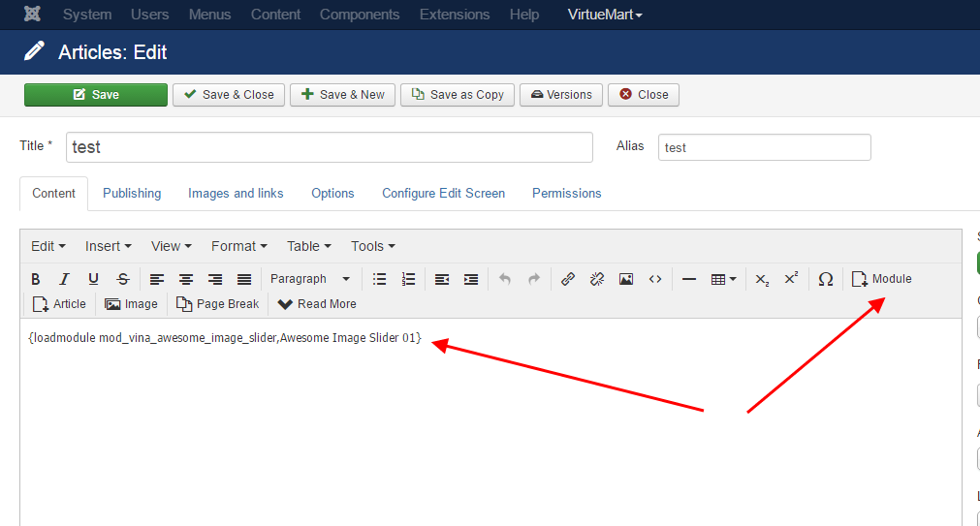Viewport: 980px width, 526px height.
Task: Click the green Save button
Action: (96, 94)
